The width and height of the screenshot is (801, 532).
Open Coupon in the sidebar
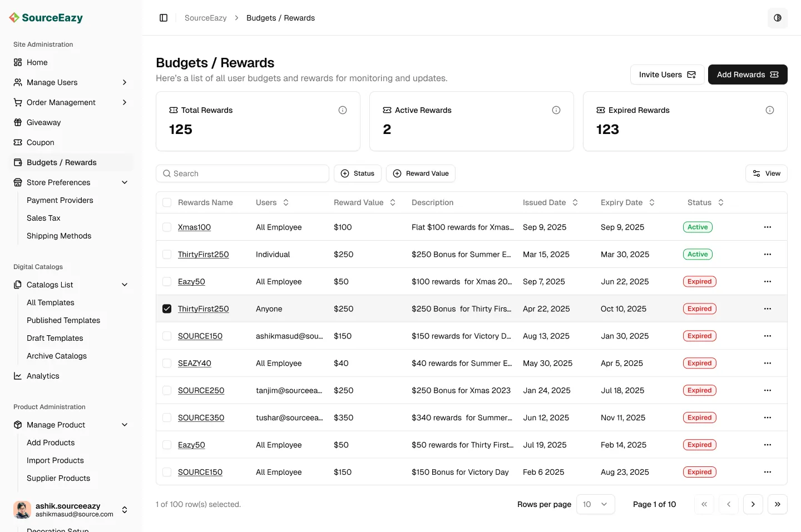tap(71, 142)
